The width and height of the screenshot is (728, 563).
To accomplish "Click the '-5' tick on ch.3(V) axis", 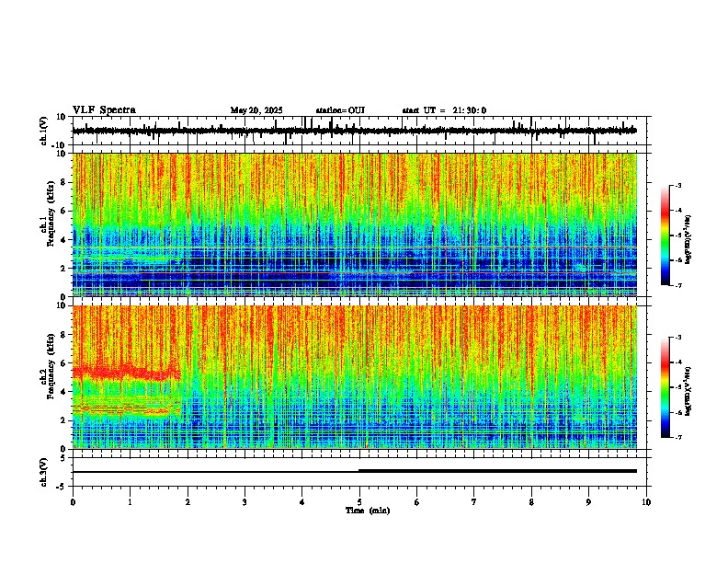I will tap(63, 487).
